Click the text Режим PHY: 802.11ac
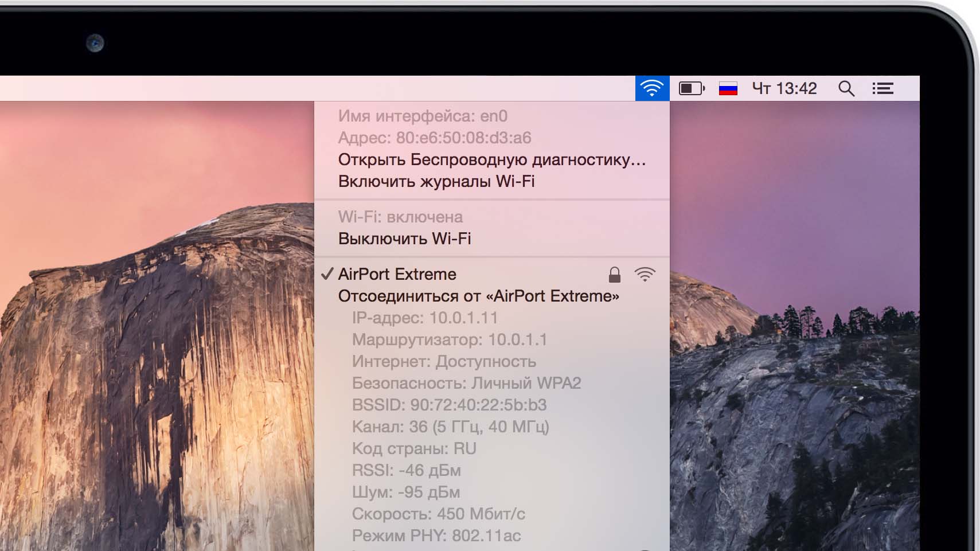 tap(436, 536)
